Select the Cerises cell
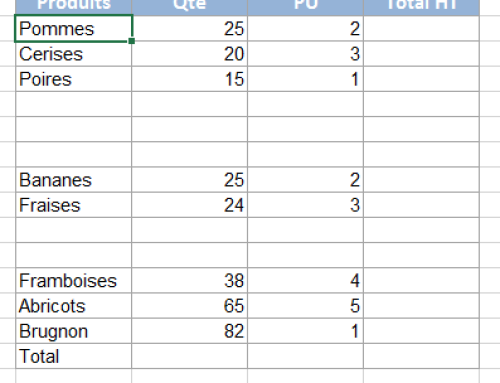The width and height of the screenshot is (500, 383). tap(73, 54)
